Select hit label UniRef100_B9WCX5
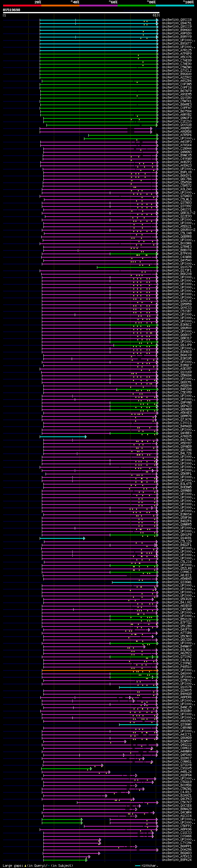The image size is (197, 868). pos(177,155)
